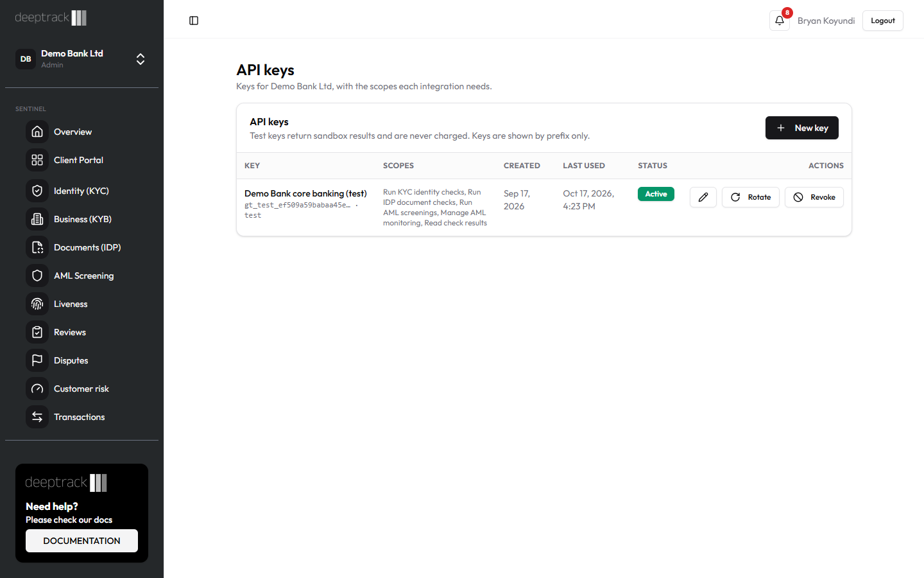This screenshot has width=924, height=578.
Task: Edit the Demo Bank core banking key
Action: (703, 197)
